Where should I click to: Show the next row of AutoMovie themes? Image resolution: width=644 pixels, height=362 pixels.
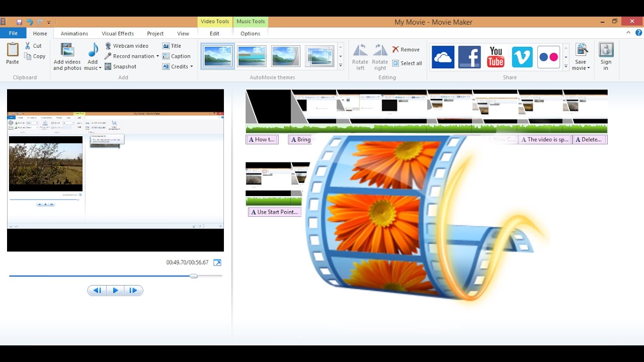click(x=341, y=56)
